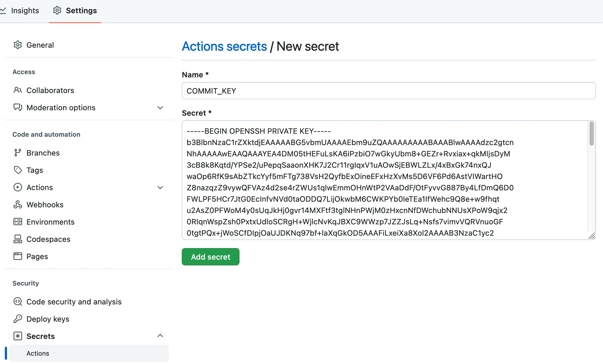Image resolution: width=603 pixels, height=364 pixels.
Task: Click the Deploy keys key icon
Action: click(x=18, y=319)
